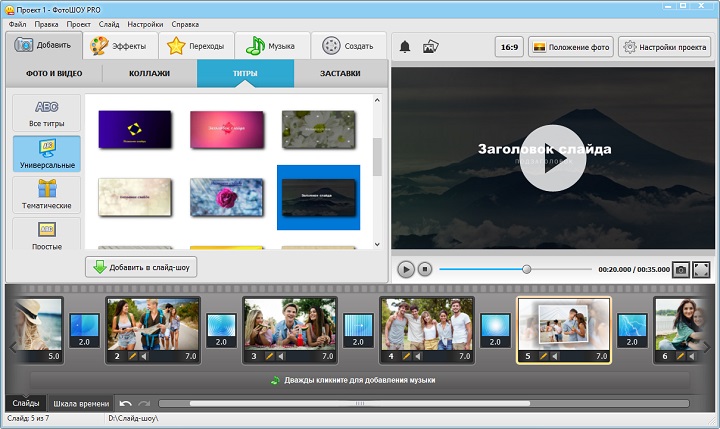This screenshot has width=720, height=429.
Task: Open Project settings button
Action: pyautogui.click(x=664, y=46)
